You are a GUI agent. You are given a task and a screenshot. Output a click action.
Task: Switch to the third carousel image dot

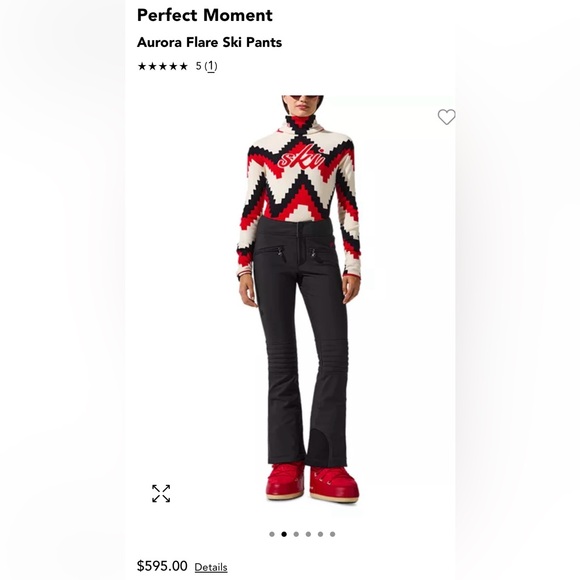point(296,534)
